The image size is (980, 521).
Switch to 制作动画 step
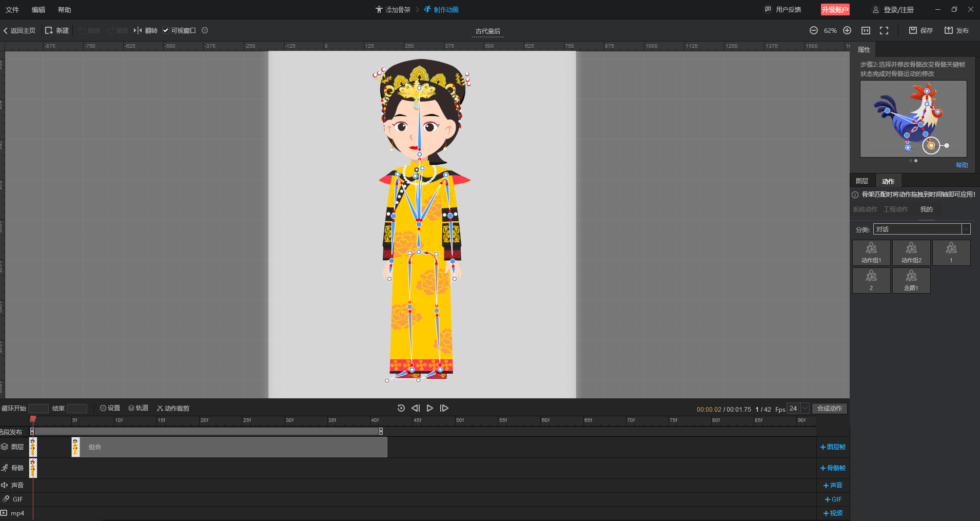pyautogui.click(x=441, y=10)
